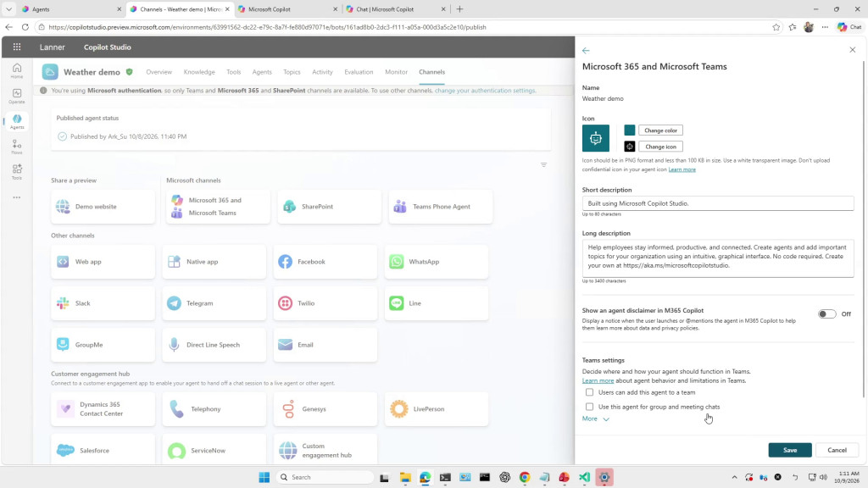Click into the Long description text area
The image size is (868, 488).
click(x=718, y=258)
